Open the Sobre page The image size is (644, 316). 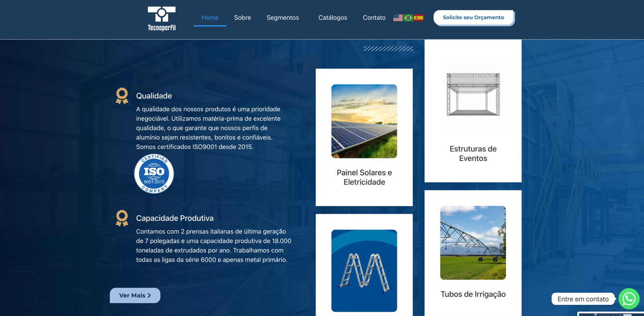242,18
